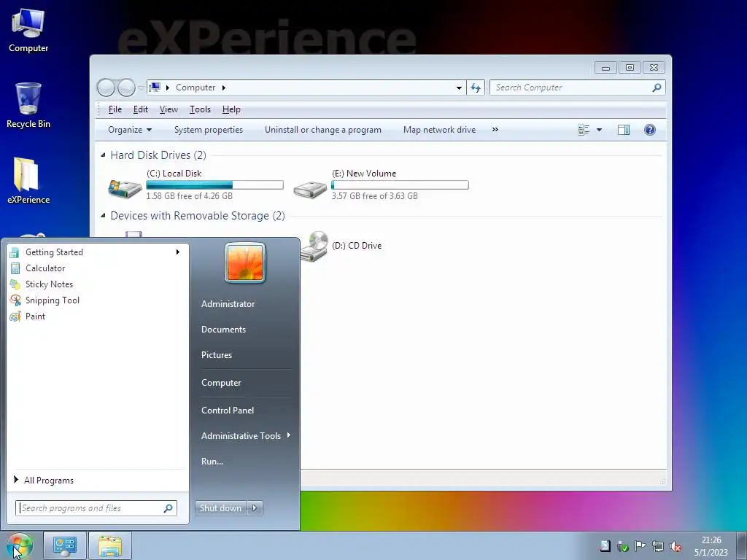Image resolution: width=747 pixels, height=560 pixels.
Task: Click the Explorer back arrow button
Action: [106, 87]
